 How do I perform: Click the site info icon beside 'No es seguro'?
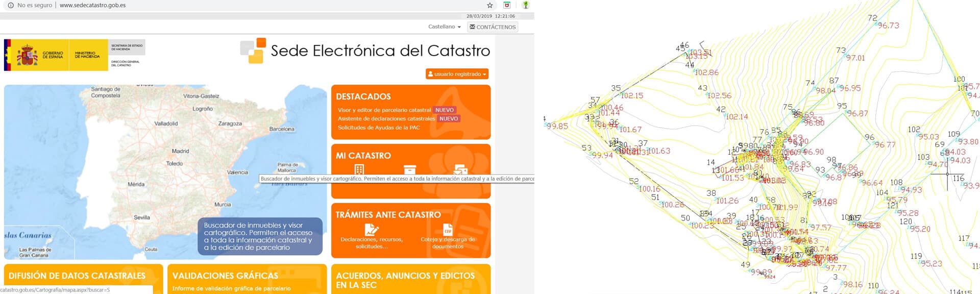coord(10,5)
